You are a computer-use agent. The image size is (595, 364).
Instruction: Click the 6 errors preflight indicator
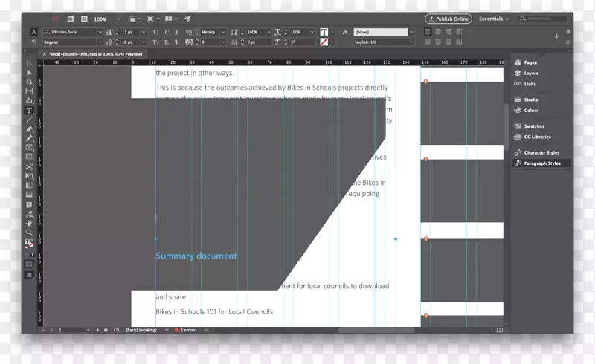[x=187, y=329]
